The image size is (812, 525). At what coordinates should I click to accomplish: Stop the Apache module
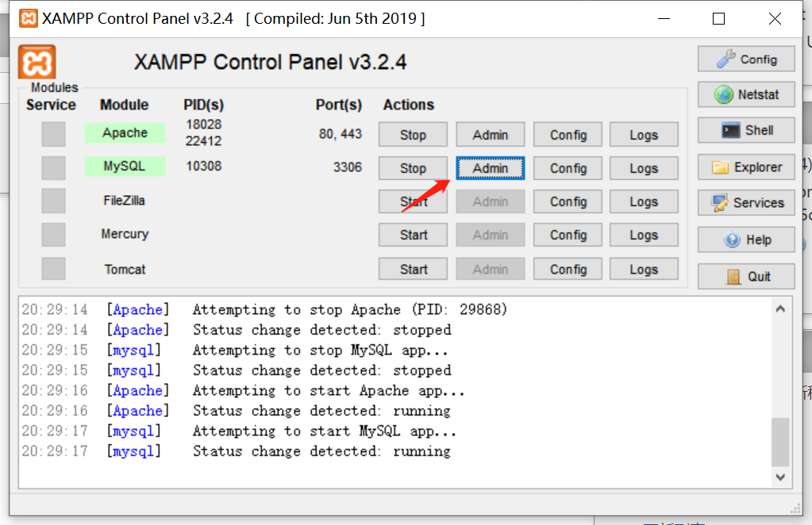[412, 134]
